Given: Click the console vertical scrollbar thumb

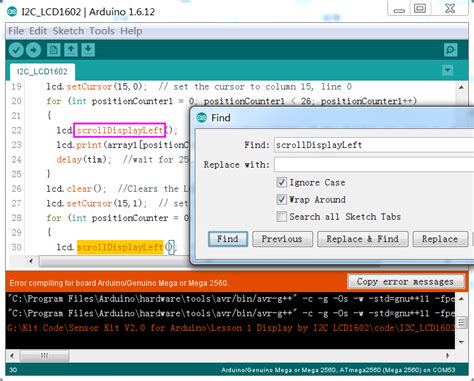Looking at the screenshot, I should pos(461,322).
